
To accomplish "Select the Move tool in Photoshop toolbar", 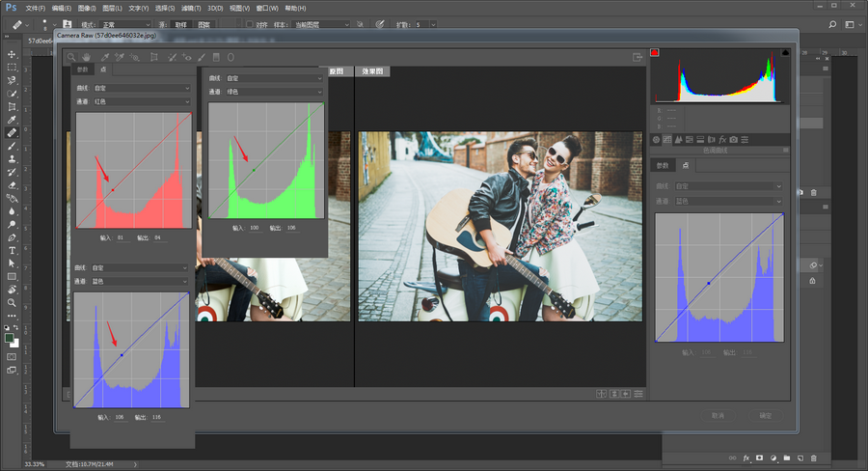I will coord(12,54).
